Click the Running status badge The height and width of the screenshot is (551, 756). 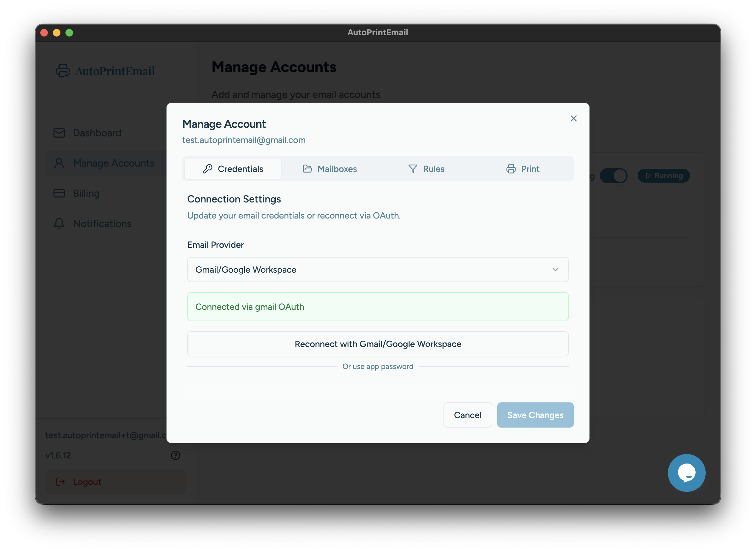[x=663, y=176]
